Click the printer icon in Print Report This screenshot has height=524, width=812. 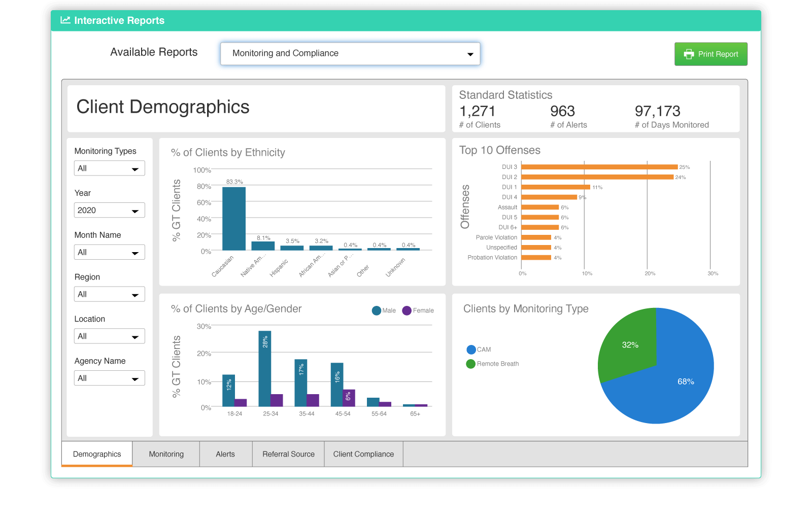pyautogui.click(x=689, y=54)
